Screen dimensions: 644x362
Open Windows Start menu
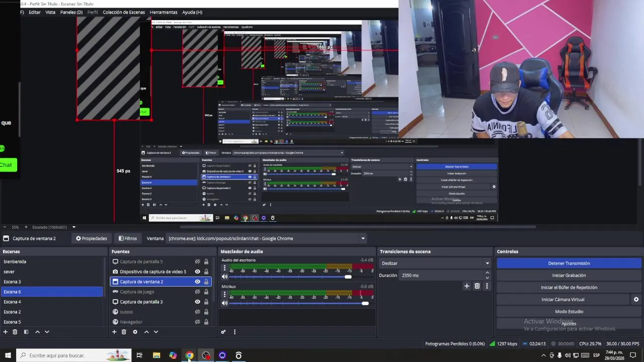click(8, 355)
